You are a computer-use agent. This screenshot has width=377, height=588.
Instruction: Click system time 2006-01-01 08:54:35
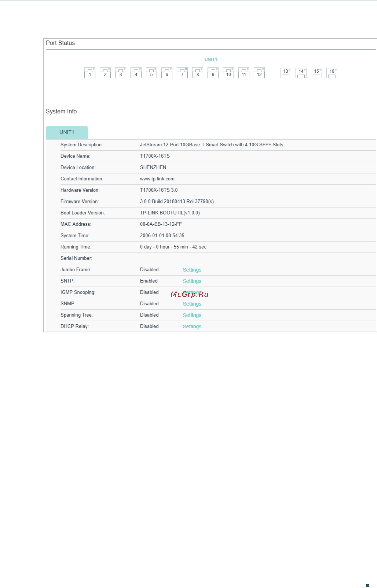pos(162,235)
